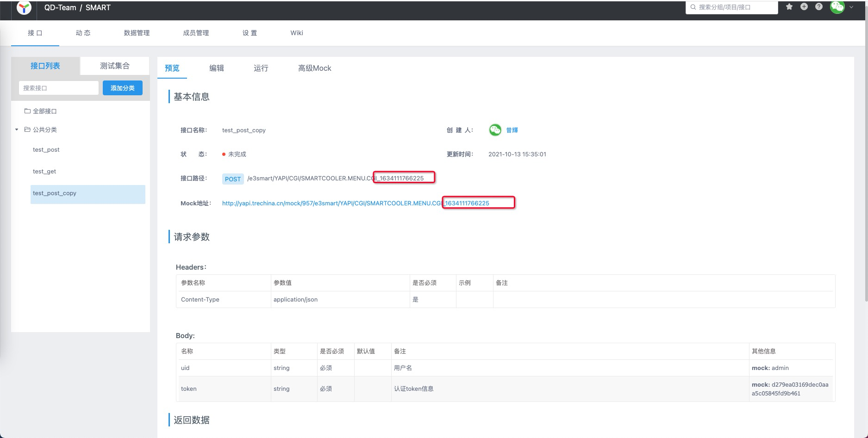
Task: Click the application/json value cell
Action: tap(340, 300)
